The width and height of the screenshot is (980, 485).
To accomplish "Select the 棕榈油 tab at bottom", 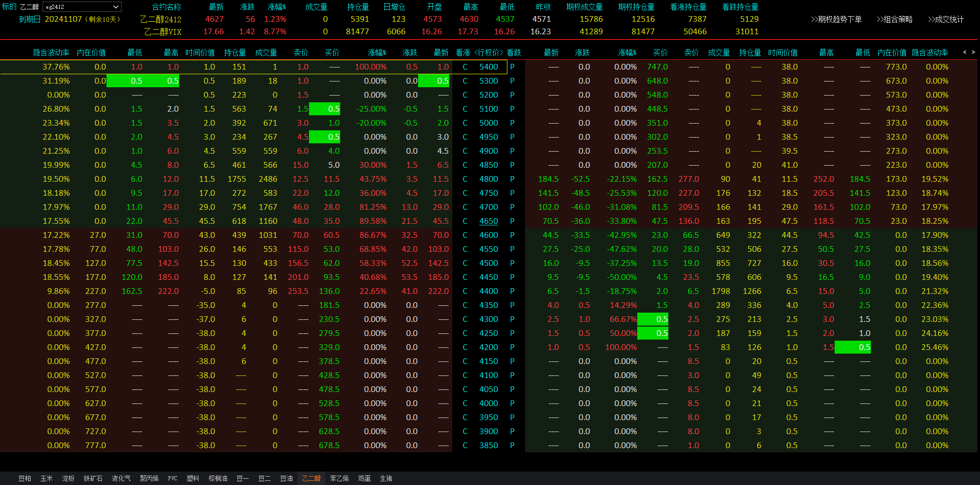I will [218, 478].
